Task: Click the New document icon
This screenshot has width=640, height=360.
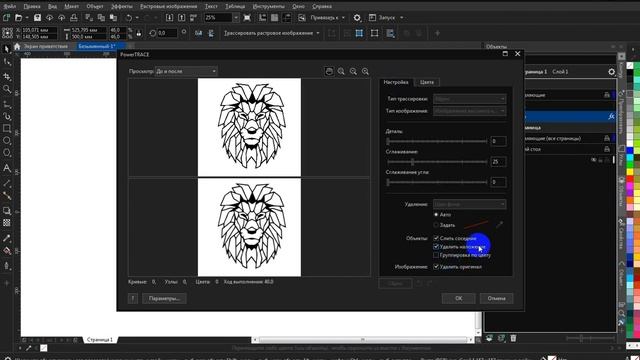Action: pyautogui.click(x=6, y=18)
